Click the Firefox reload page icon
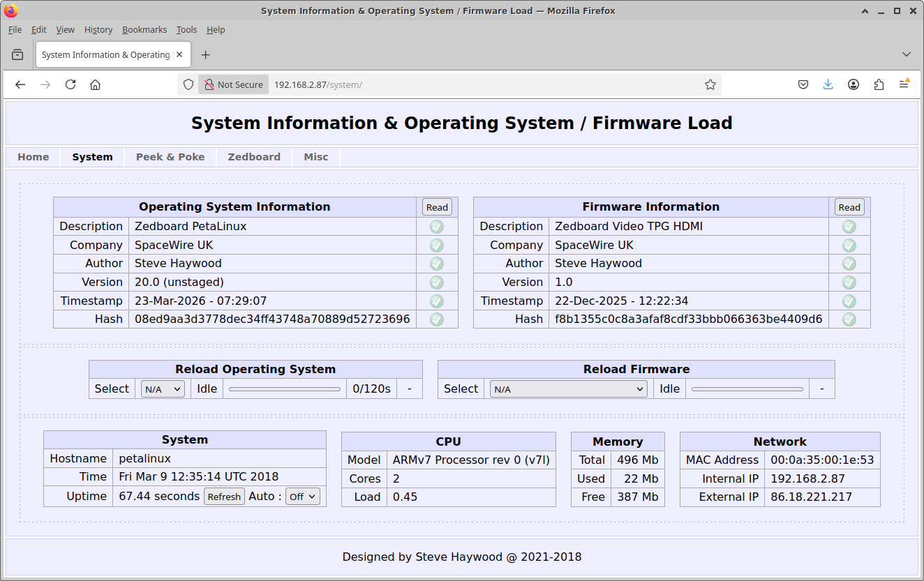924x581 pixels. click(70, 84)
